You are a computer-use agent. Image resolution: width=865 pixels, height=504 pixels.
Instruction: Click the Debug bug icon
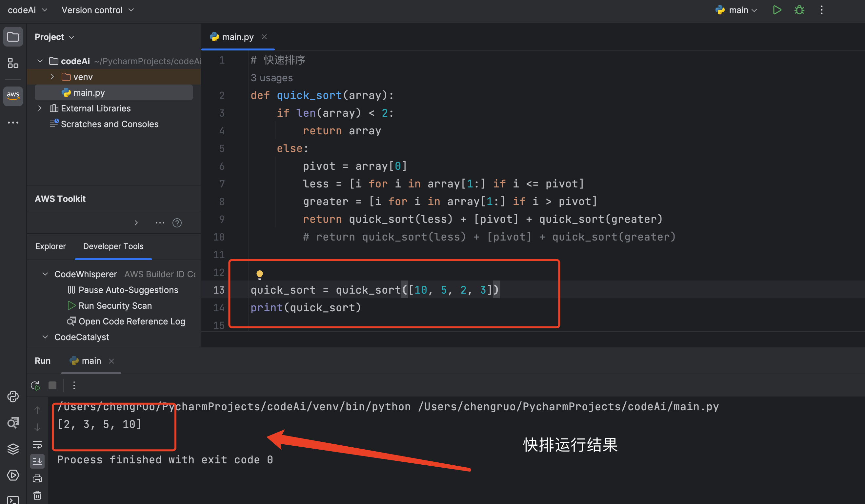[x=799, y=10]
